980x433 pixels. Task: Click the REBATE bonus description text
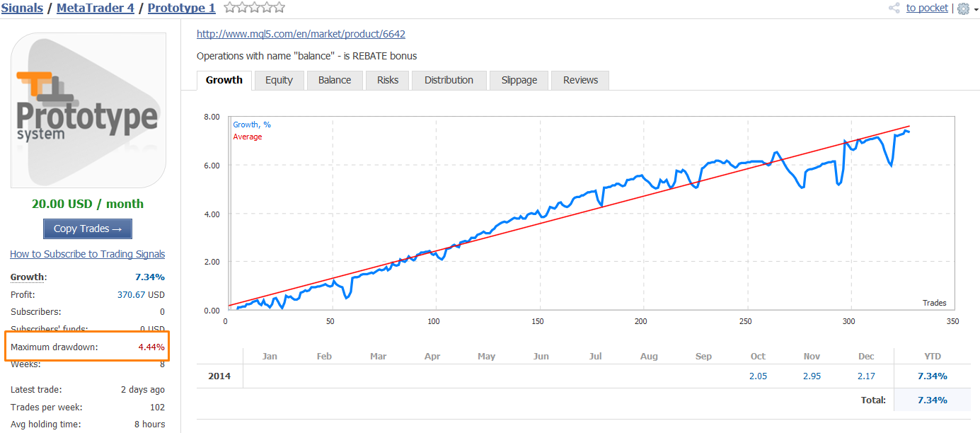pyautogui.click(x=307, y=56)
